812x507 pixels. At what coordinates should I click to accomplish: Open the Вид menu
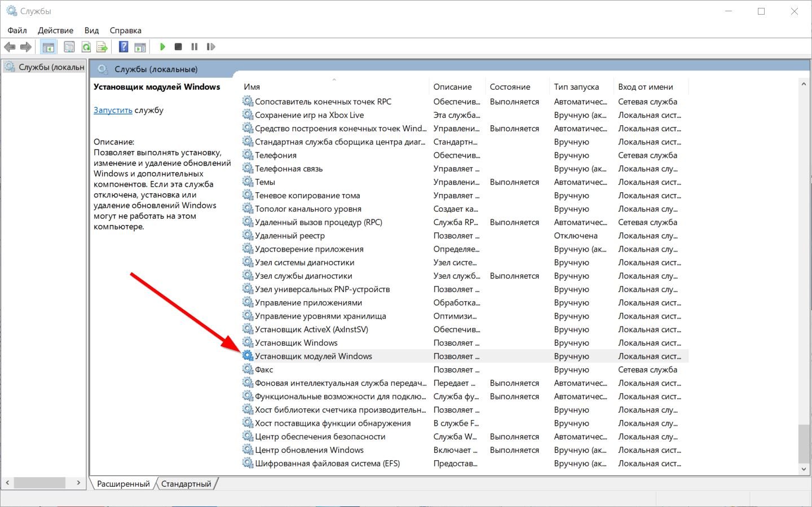tap(91, 30)
